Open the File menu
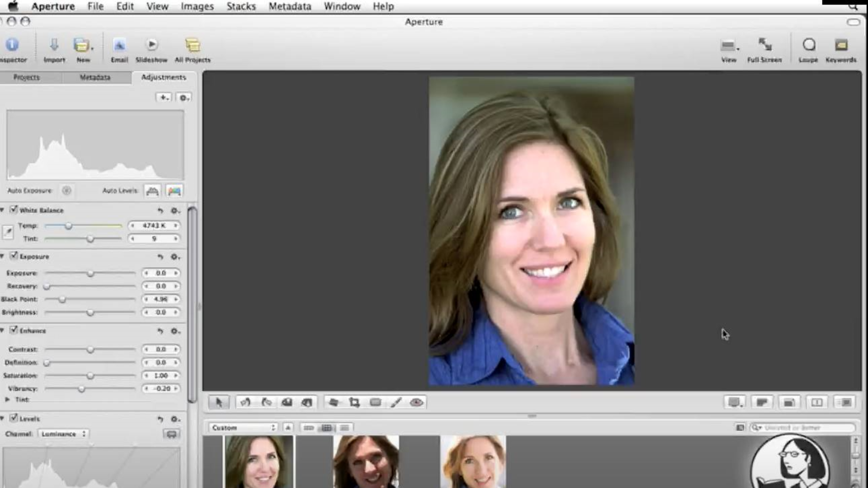868x488 pixels. [95, 6]
